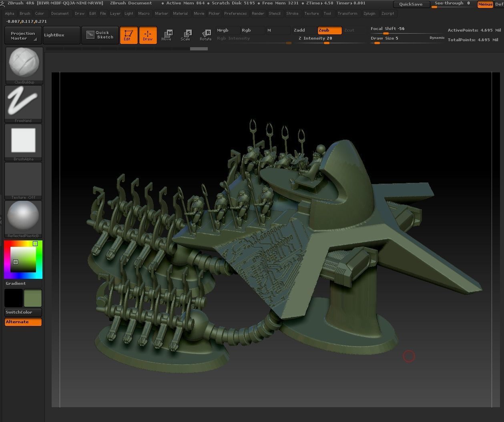The height and width of the screenshot is (422, 504).
Task: Enable Zadd sculpt mode
Action: pyautogui.click(x=305, y=30)
